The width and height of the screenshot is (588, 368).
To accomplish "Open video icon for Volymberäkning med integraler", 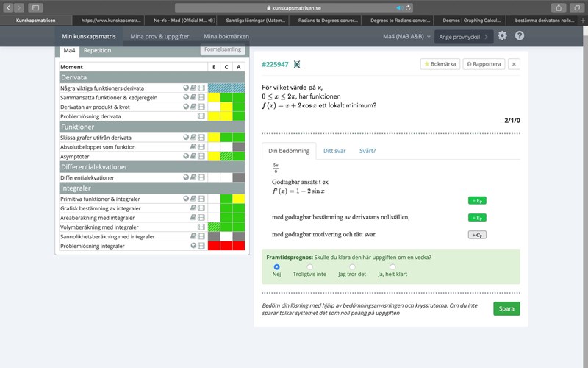I will tap(201, 227).
